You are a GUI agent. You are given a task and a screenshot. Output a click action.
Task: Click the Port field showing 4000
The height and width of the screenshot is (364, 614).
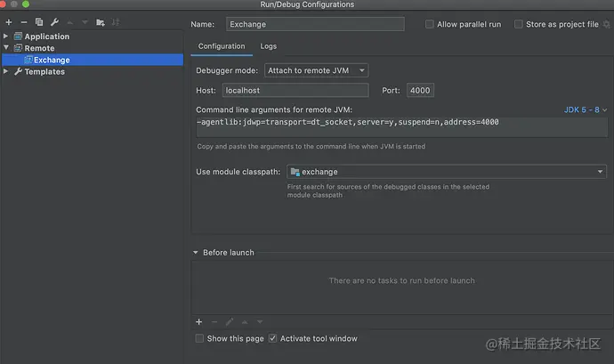click(420, 91)
